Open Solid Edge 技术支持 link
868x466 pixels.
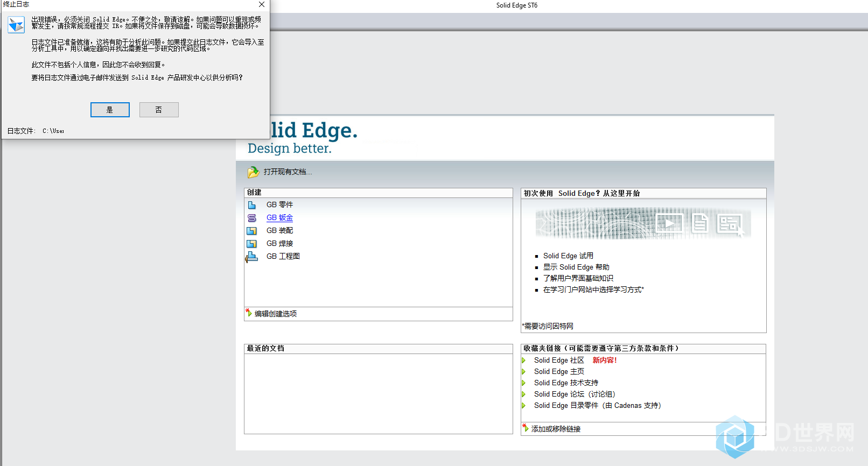click(x=566, y=383)
